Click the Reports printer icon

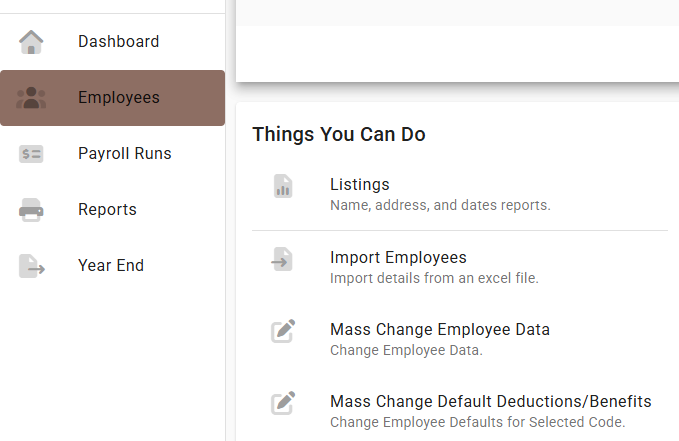[x=32, y=210]
